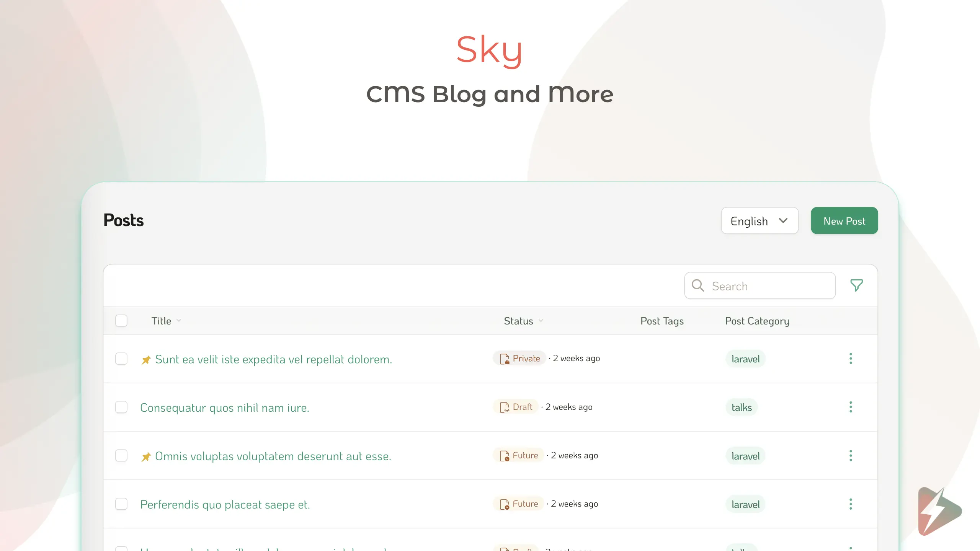Toggle the checkbox on second post
This screenshot has height=551, width=980.
click(x=122, y=406)
